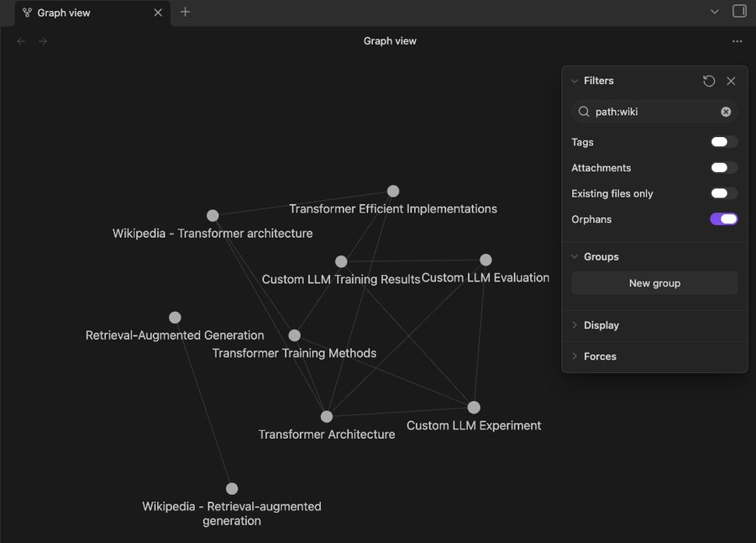Close the Graph view tab

158,13
